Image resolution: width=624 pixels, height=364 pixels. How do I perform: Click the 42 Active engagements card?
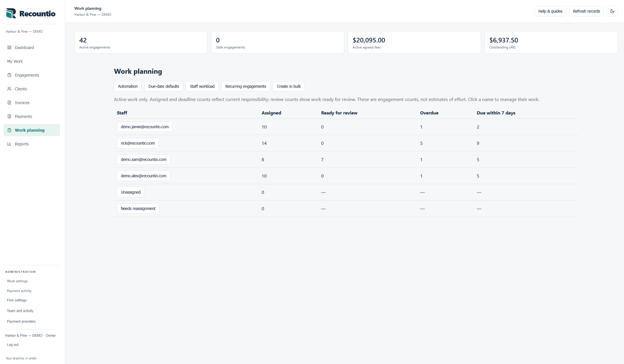click(141, 42)
